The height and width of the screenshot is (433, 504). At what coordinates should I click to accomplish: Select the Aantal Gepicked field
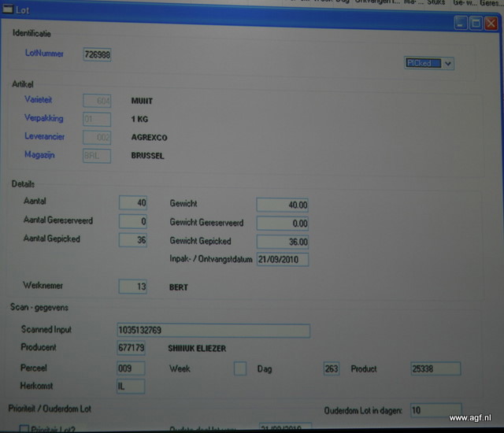pos(133,240)
